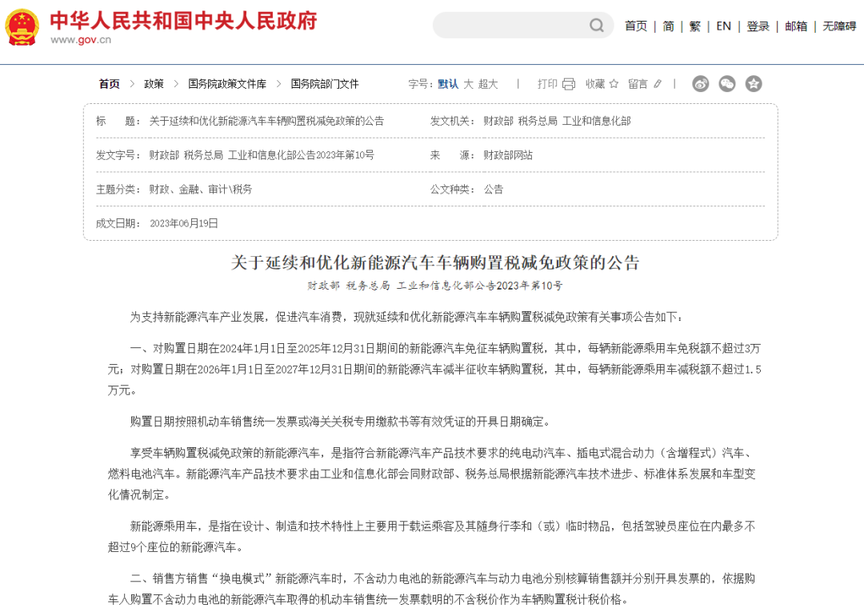Click the search magnifier icon
This screenshot has width=864, height=616.
(x=597, y=26)
